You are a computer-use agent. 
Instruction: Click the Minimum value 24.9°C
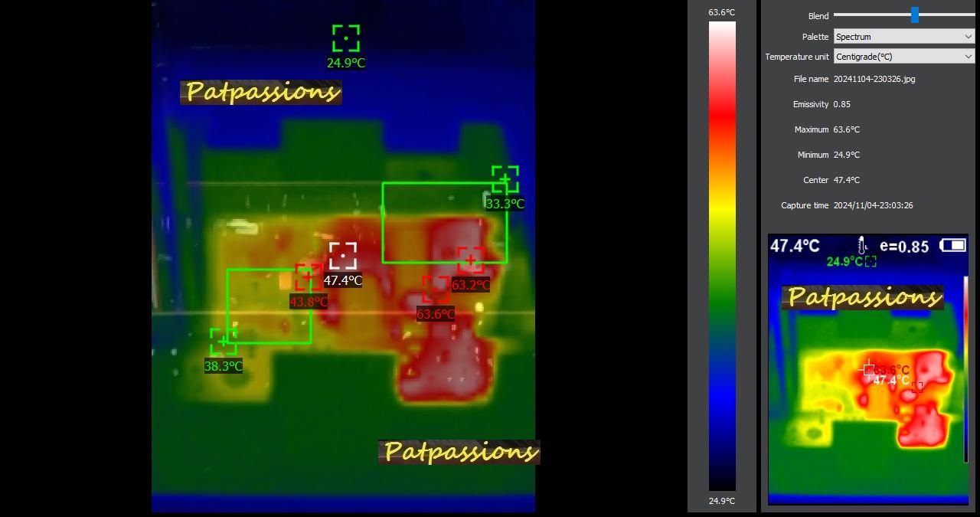[x=847, y=155]
